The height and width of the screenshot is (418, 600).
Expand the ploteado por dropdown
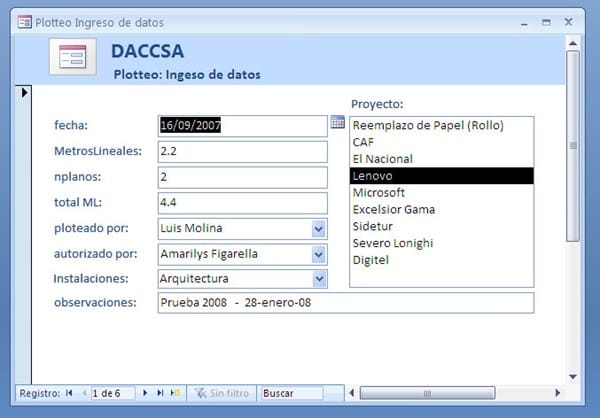318,229
